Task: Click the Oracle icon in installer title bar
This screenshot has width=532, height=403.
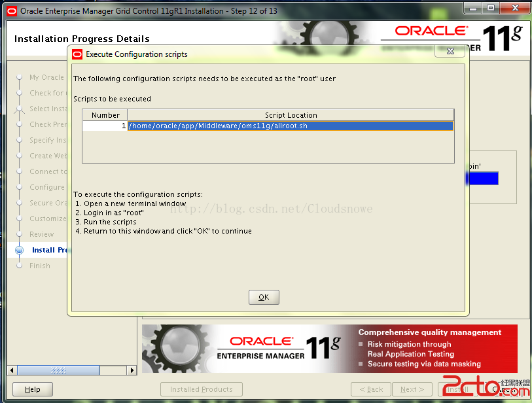Action: coord(12,11)
